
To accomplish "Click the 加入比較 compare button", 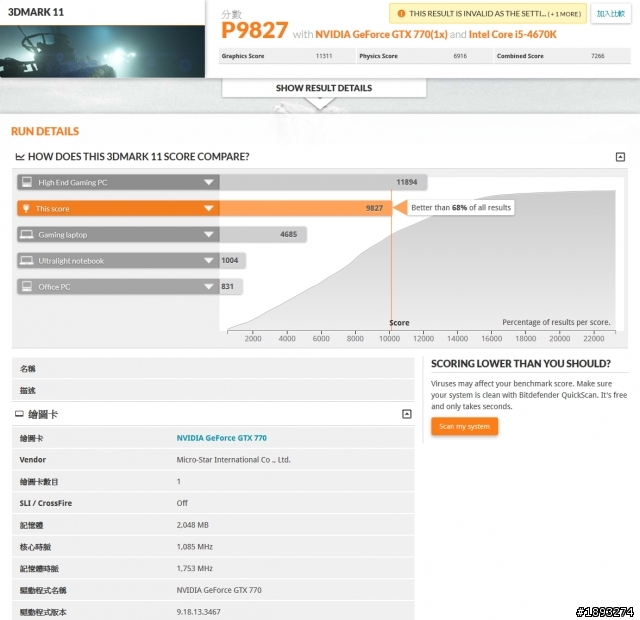I will (611, 14).
